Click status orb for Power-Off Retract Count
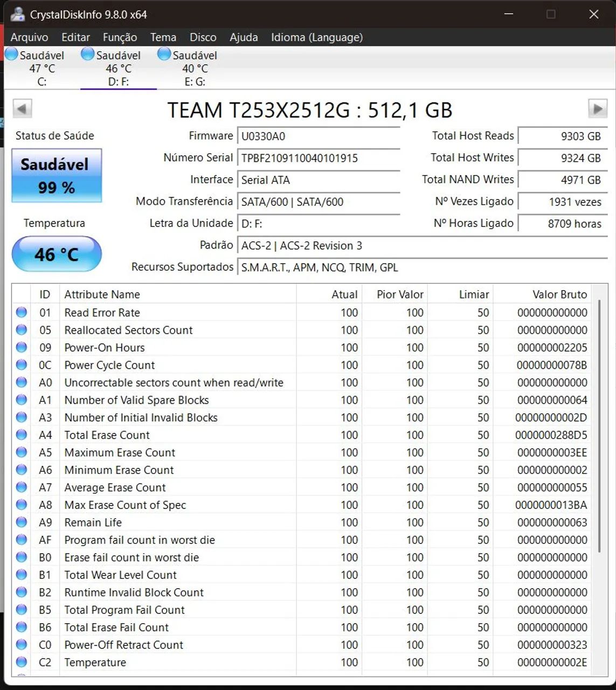The height and width of the screenshot is (690, 616). click(x=22, y=644)
